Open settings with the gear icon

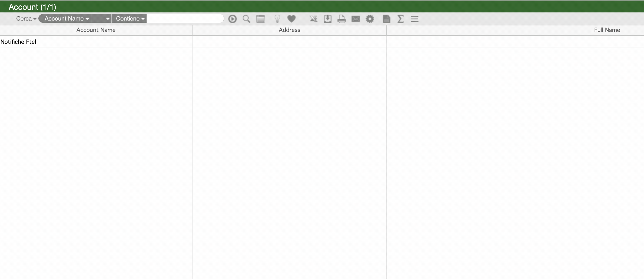370,19
